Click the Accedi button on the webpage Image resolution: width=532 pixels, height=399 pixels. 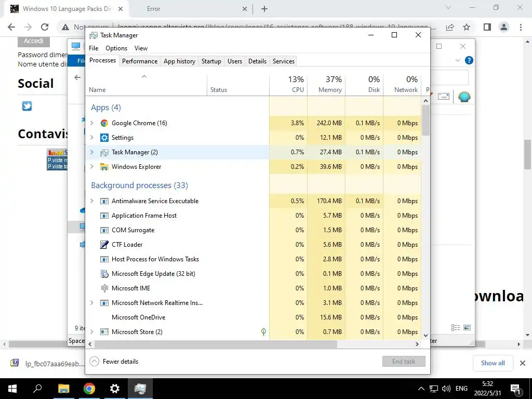click(34, 41)
